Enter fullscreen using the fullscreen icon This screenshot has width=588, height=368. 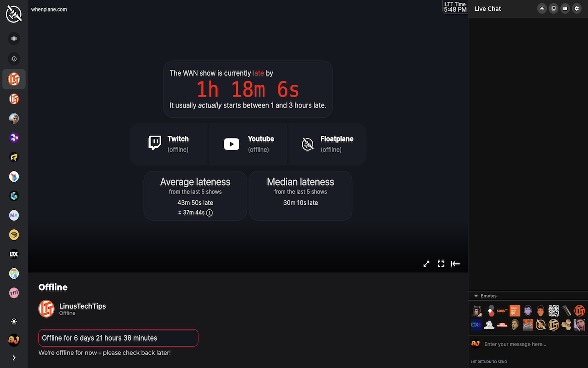(441, 264)
